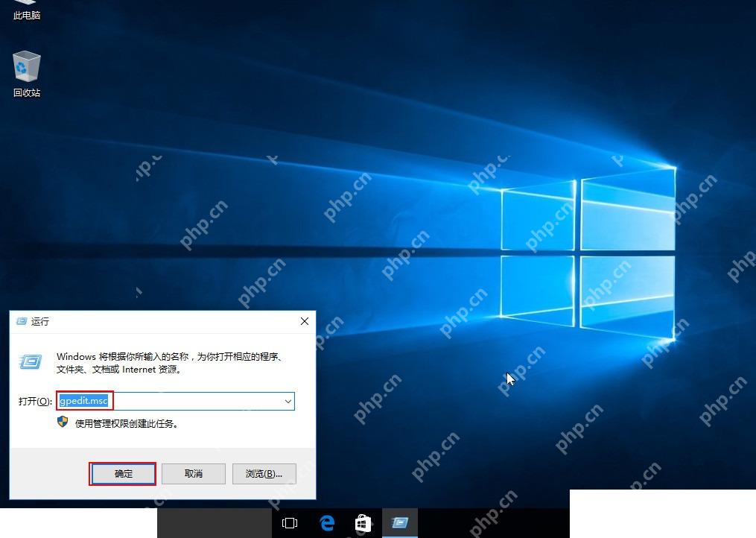Click the 打开(O): label
Image resolution: width=756 pixels, height=538 pixels.
[35, 402]
